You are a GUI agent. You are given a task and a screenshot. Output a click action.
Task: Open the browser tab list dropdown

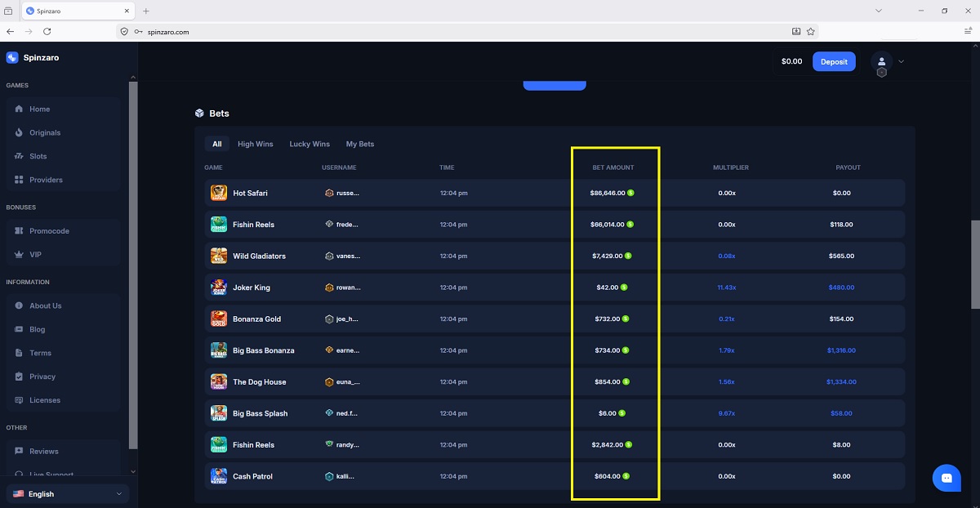[x=879, y=11]
